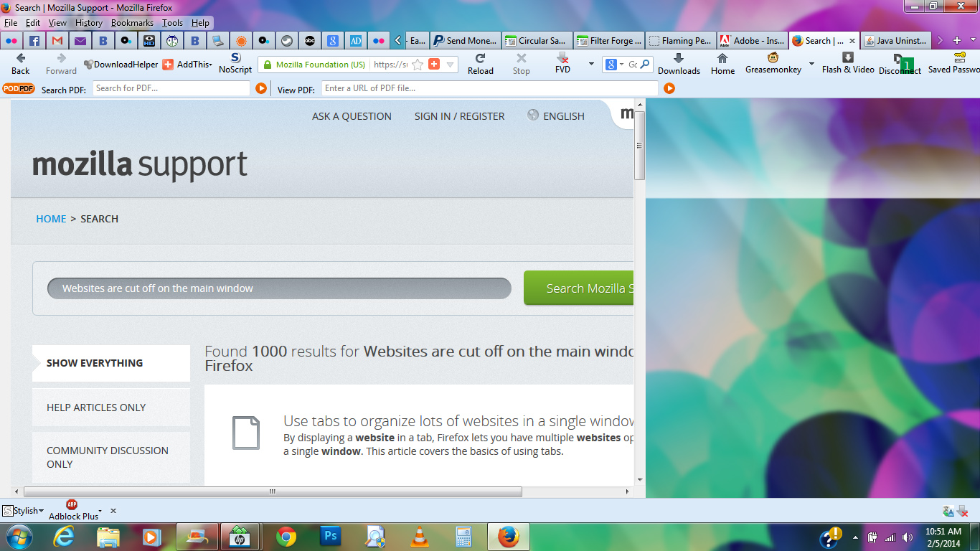Image resolution: width=980 pixels, height=551 pixels.
Task: Open the NoScript toolbar button
Action: tap(235, 64)
